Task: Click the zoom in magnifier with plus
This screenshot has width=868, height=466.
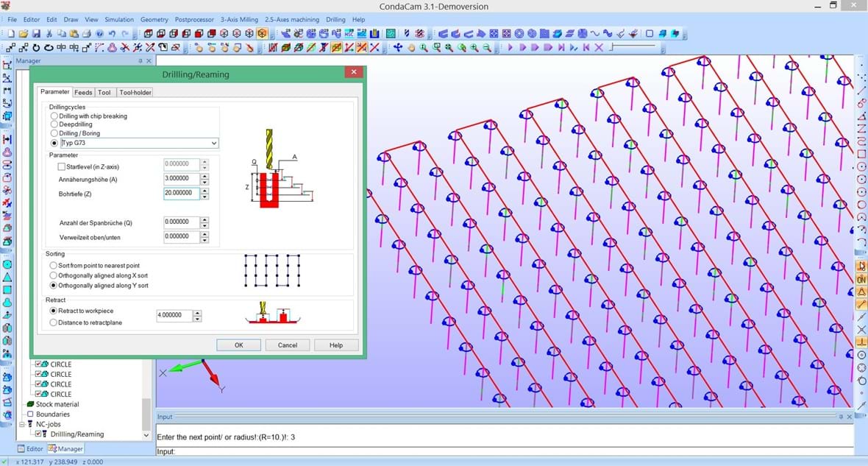Action: [x=474, y=48]
